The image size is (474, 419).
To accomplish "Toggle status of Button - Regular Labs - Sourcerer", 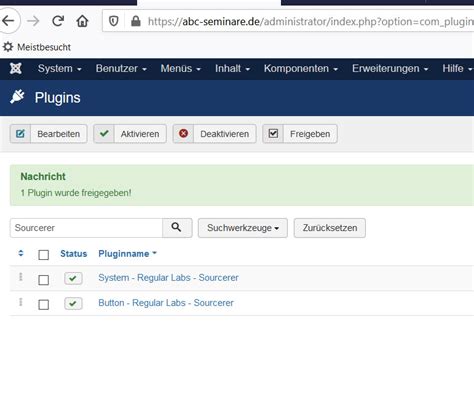I will [x=73, y=303].
